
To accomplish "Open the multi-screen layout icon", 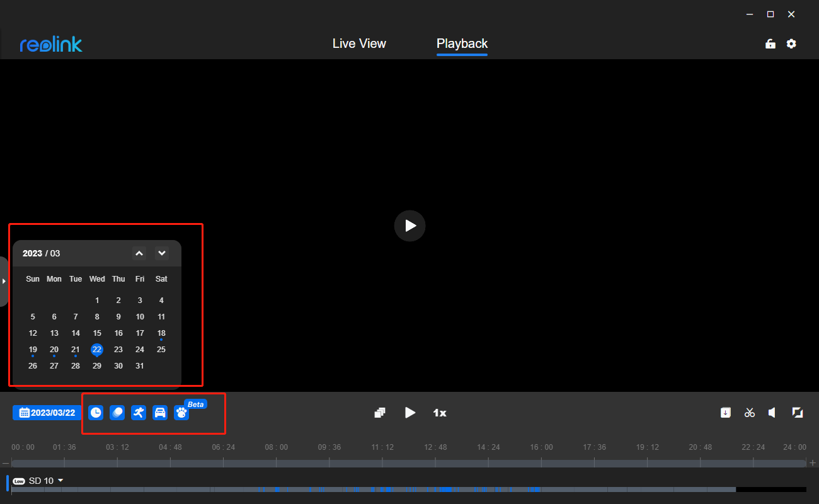I will pyautogui.click(x=379, y=413).
